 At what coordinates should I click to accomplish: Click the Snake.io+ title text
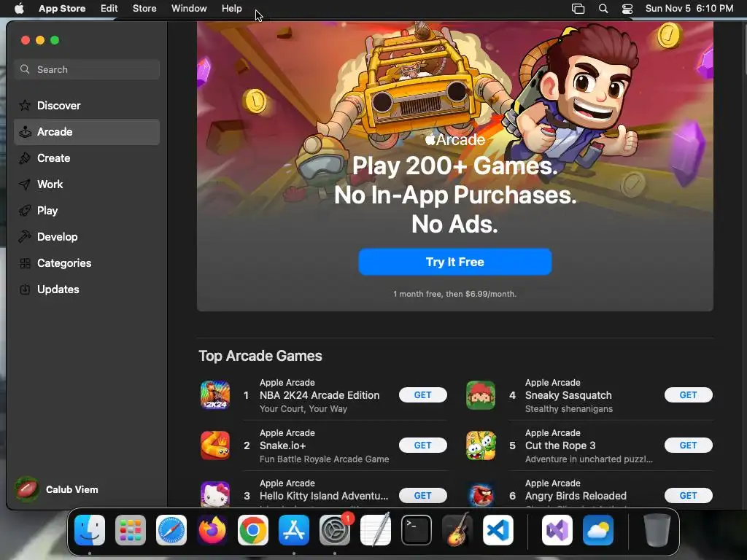coord(282,446)
